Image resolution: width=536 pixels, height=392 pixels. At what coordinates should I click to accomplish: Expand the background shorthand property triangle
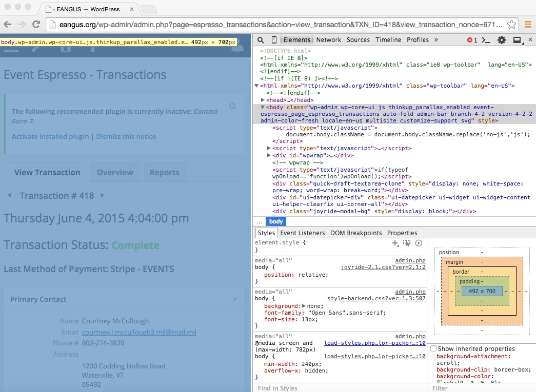click(304, 306)
